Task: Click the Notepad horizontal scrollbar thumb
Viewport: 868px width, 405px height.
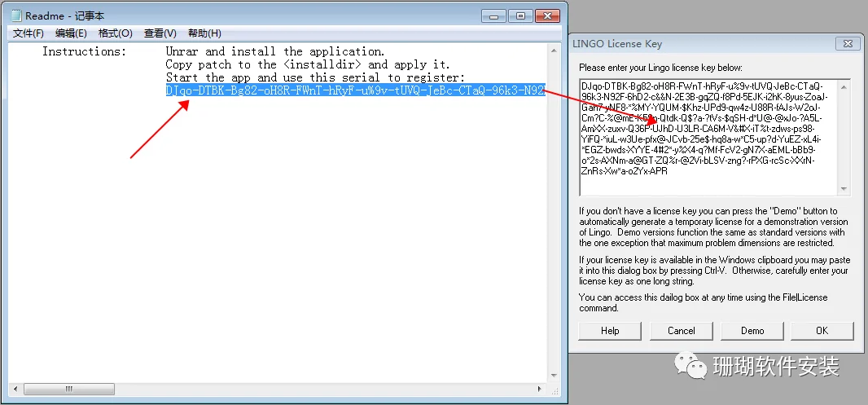Action: (x=69, y=389)
